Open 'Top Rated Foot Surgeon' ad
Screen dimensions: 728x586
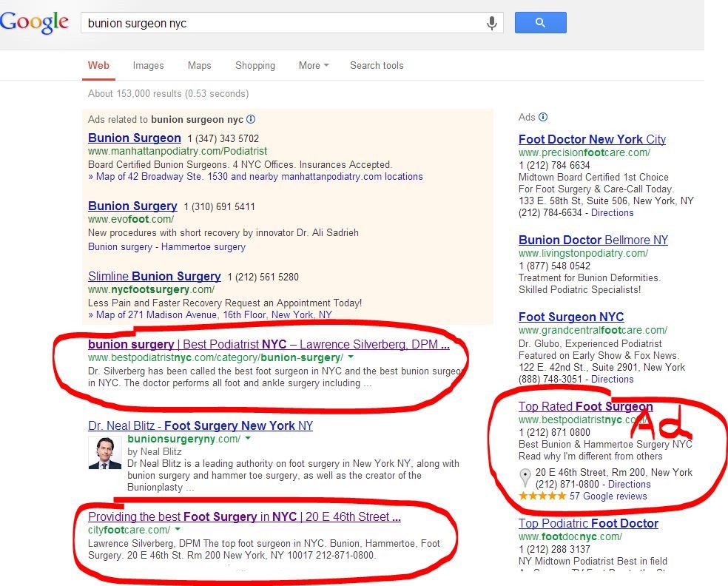coord(585,406)
